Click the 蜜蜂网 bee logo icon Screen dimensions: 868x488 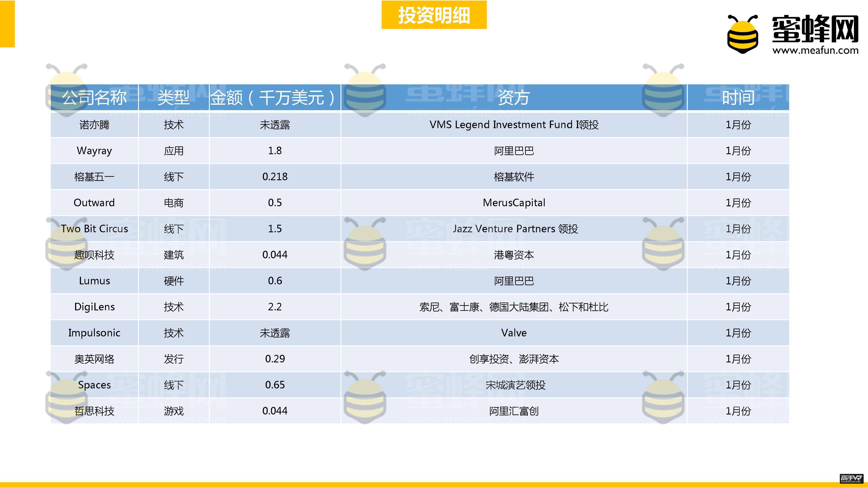pos(743,34)
